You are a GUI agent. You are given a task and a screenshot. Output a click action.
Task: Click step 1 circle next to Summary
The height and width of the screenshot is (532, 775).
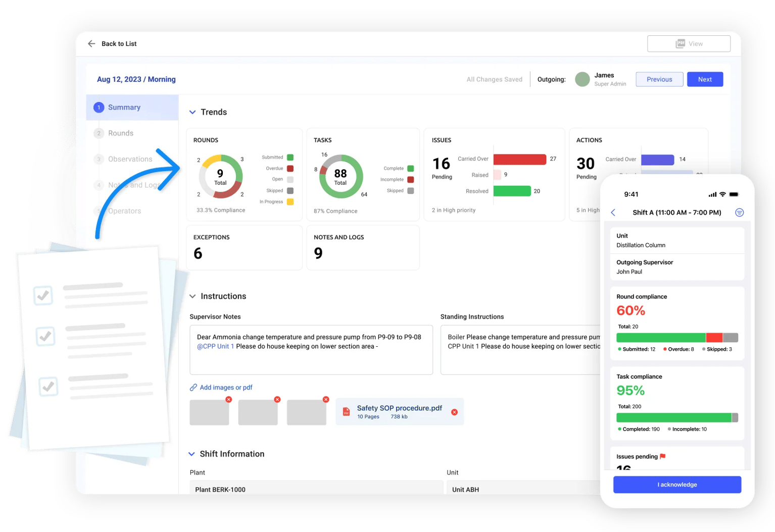coord(99,108)
